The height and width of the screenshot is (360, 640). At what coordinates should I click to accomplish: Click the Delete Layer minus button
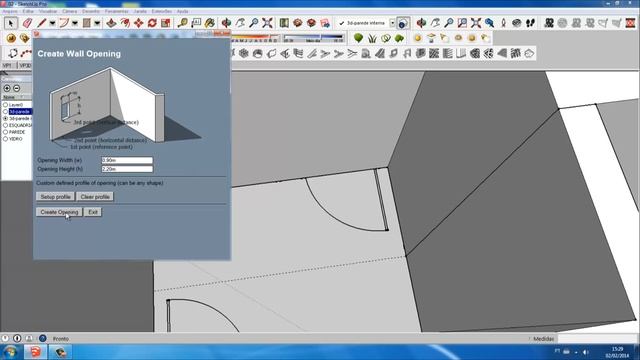[16, 88]
